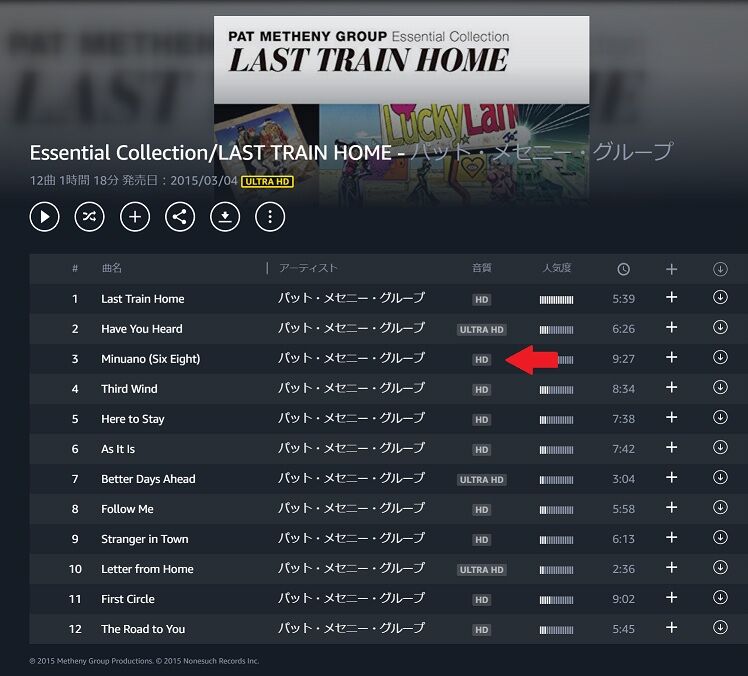Open artist link on The Road to You row
Image resolution: width=748 pixels, height=676 pixels.
pyautogui.click(x=351, y=628)
